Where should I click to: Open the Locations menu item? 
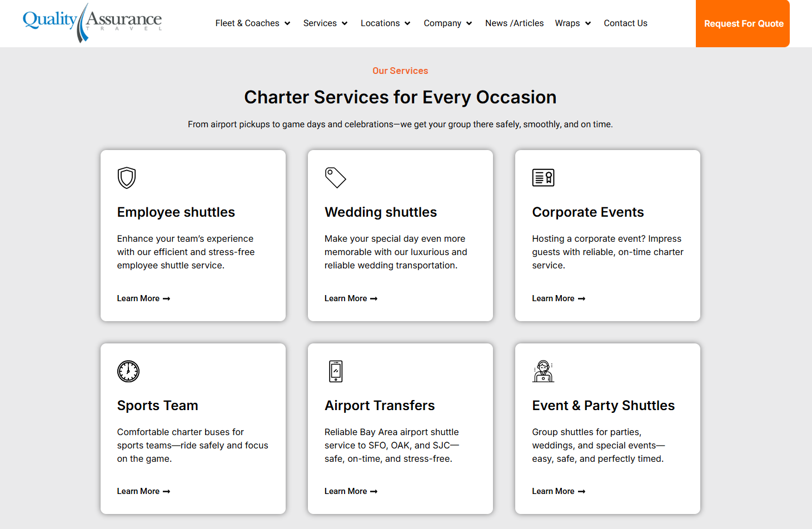pyautogui.click(x=380, y=23)
